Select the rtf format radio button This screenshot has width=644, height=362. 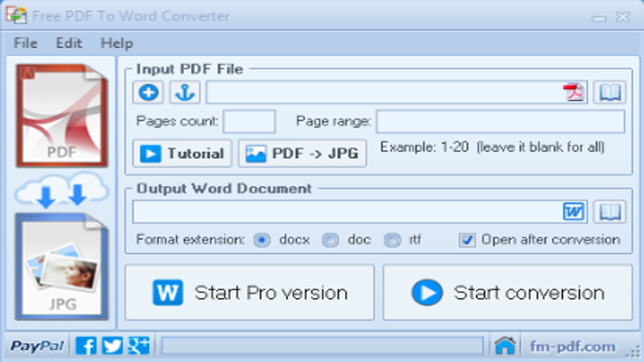[x=392, y=240]
